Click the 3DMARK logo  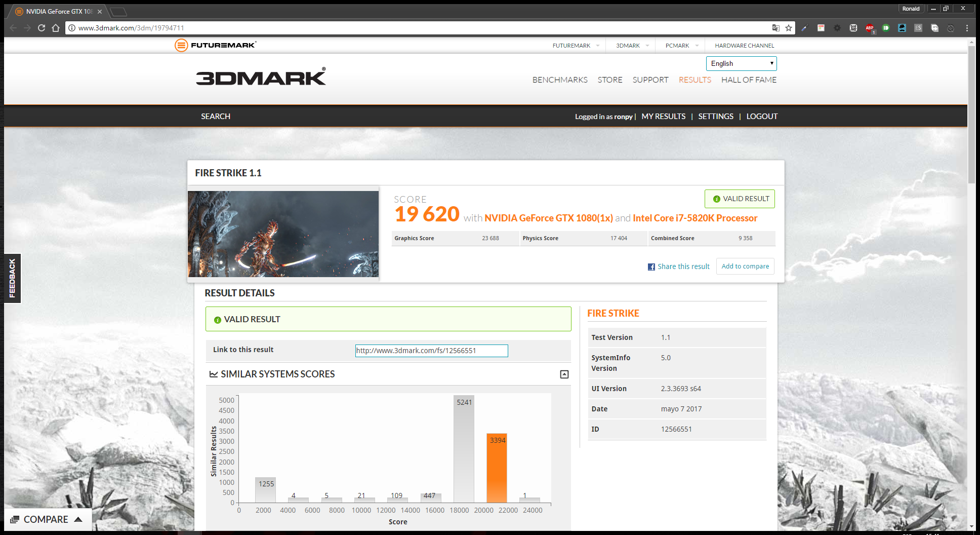[261, 77]
